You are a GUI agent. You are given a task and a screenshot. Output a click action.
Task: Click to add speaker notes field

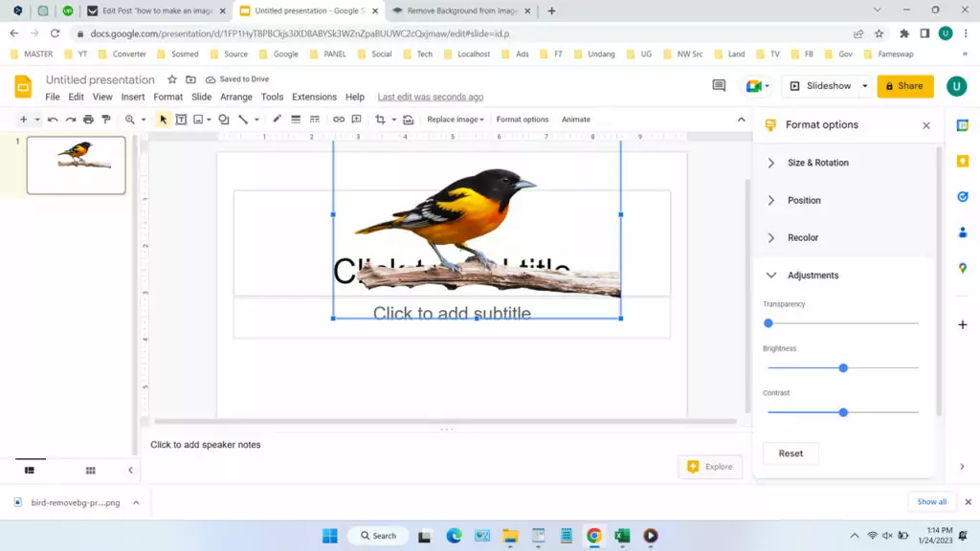[x=446, y=445]
